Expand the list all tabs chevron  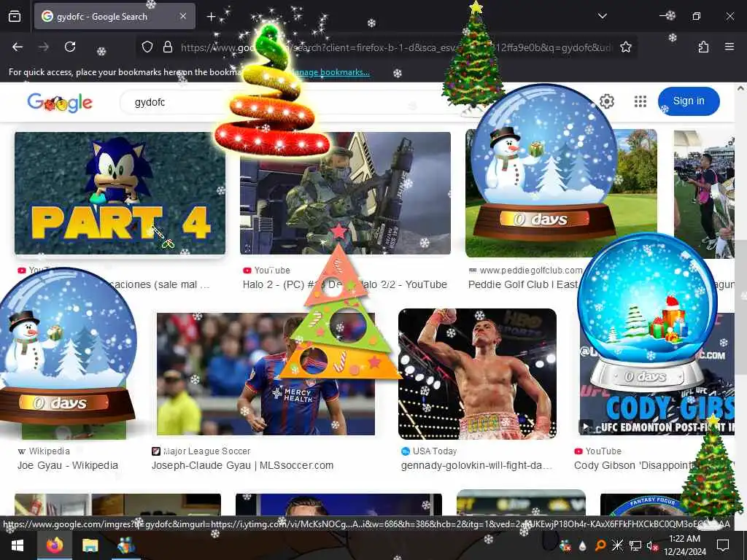602,16
